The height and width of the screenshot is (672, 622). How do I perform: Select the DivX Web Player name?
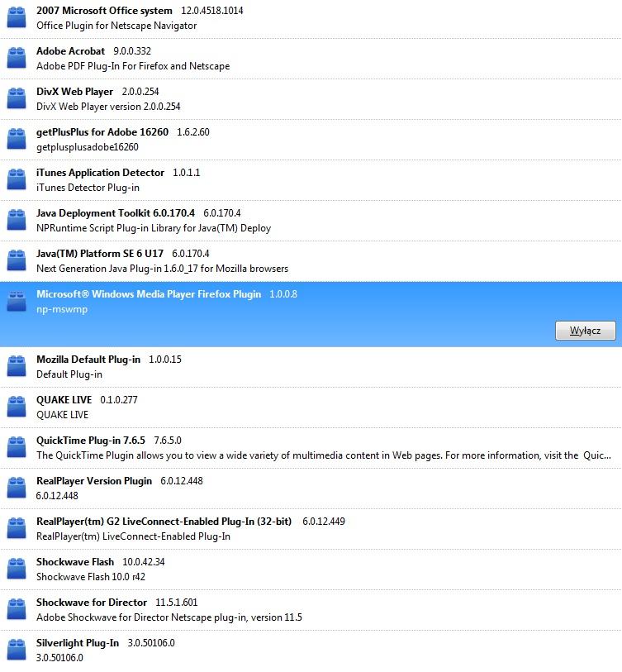(74, 92)
